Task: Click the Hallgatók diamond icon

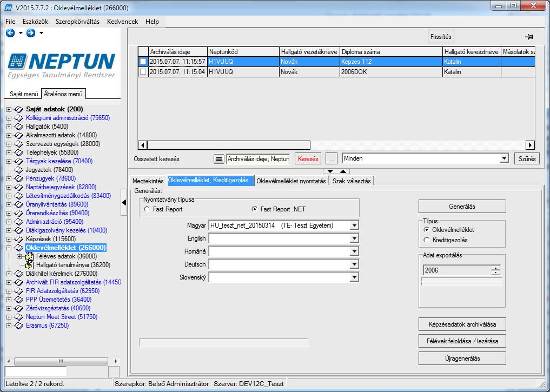Action: 19,127
